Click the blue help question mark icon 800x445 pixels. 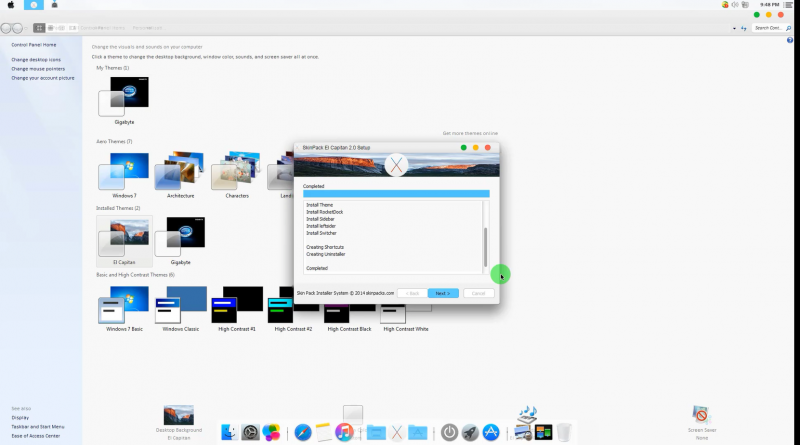click(x=790, y=40)
